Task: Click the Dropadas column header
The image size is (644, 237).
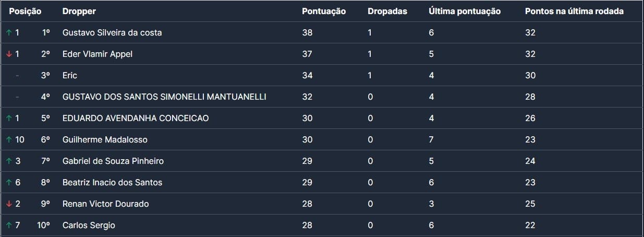Action: [387, 11]
